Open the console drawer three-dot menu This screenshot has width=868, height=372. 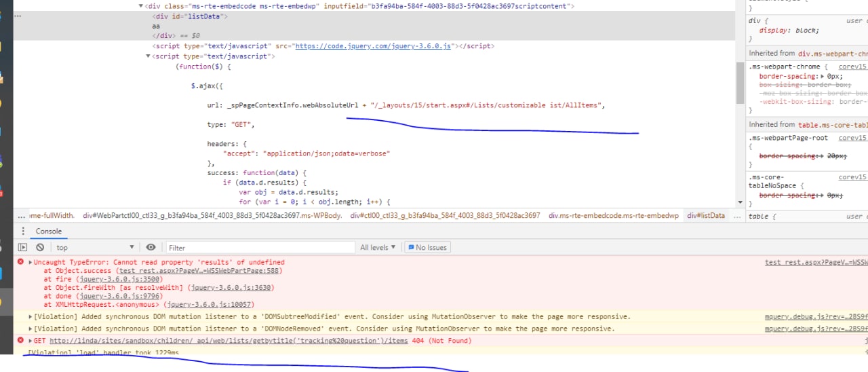pyautogui.click(x=22, y=231)
